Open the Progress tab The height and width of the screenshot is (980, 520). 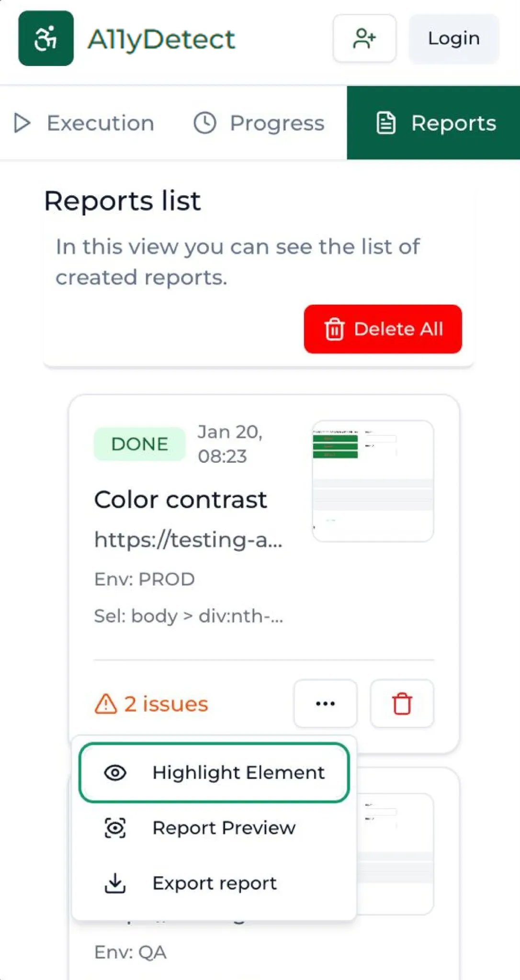click(x=259, y=123)
